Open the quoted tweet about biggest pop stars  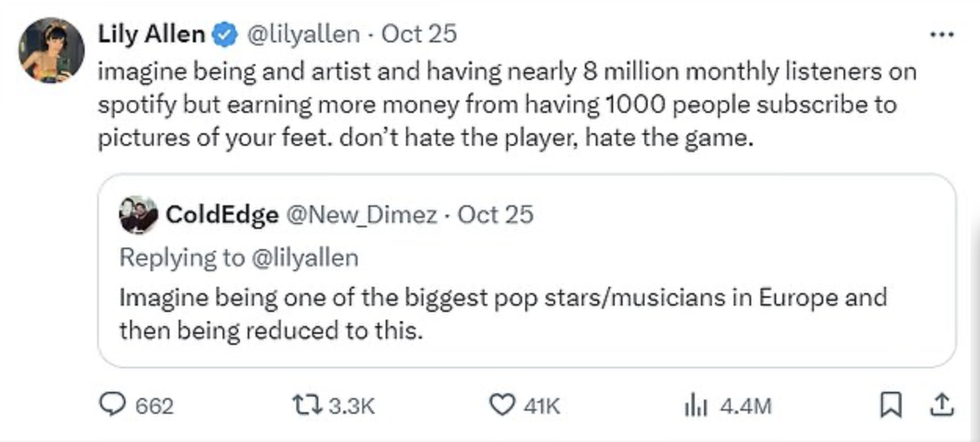pos(502,313)
